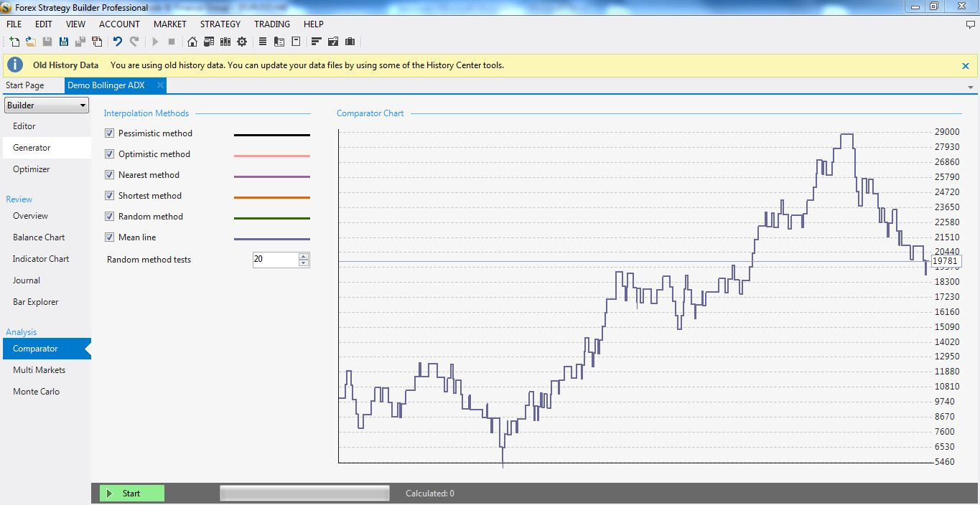This screenshot has width=980, height=505.
Task: Click the pink Optimistic method color line
Action: 272,156
